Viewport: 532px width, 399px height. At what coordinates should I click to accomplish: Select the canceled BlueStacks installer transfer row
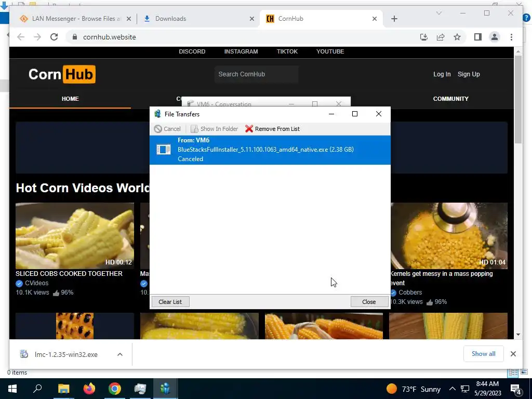pos(270,150)
